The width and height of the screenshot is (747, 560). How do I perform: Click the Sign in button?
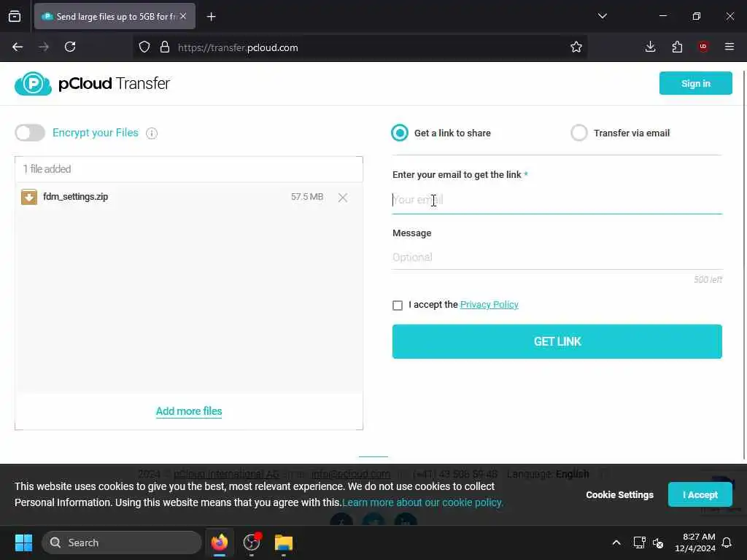point(695,83)
